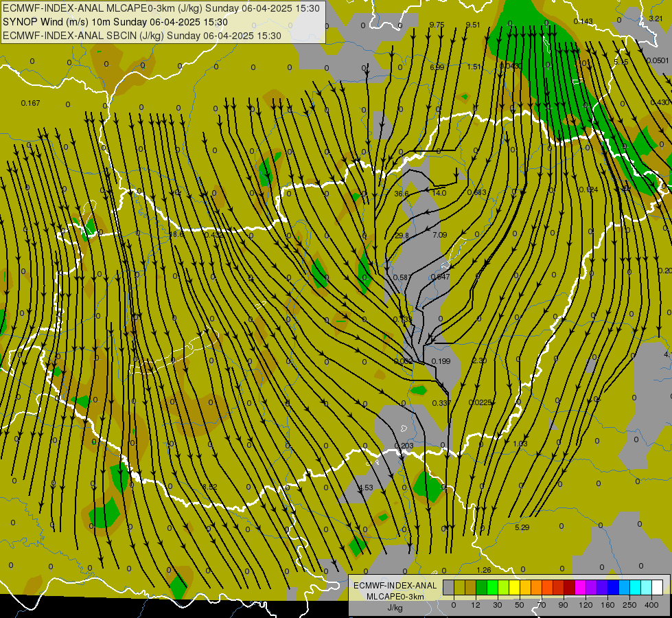
Task: Pick the bright cyan legend swatch
Action: click(x=636, y=587)
